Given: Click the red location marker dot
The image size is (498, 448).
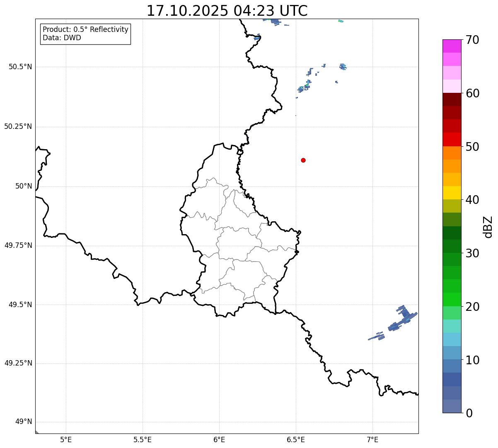Looking at the screenshot, I should (x=303, y=160).
